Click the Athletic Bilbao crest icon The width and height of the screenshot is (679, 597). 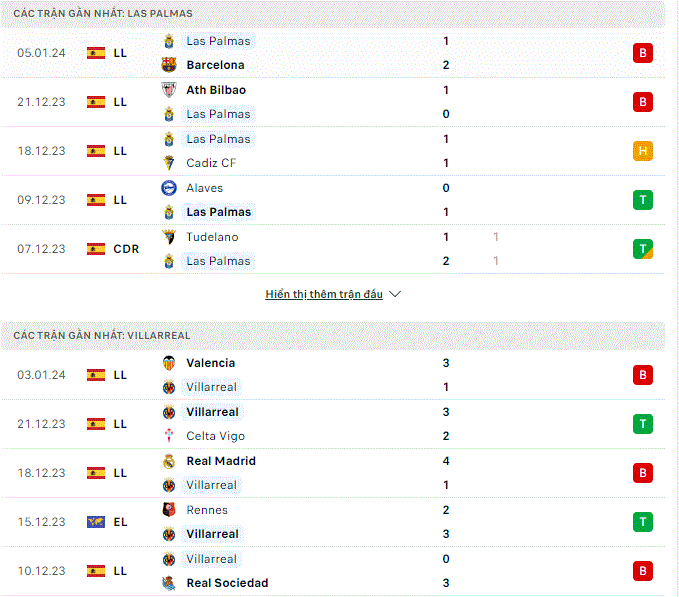[169, 90]
